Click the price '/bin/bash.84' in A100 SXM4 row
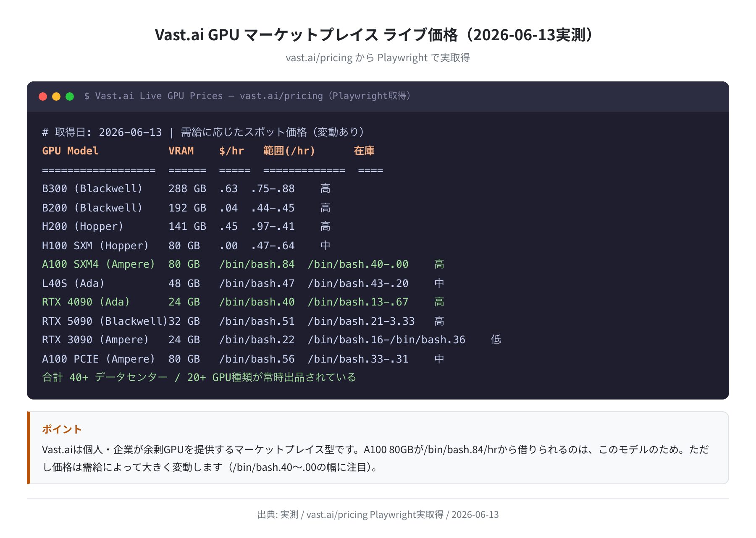Viewport: 756px width, 538px height. pos(257,264)
